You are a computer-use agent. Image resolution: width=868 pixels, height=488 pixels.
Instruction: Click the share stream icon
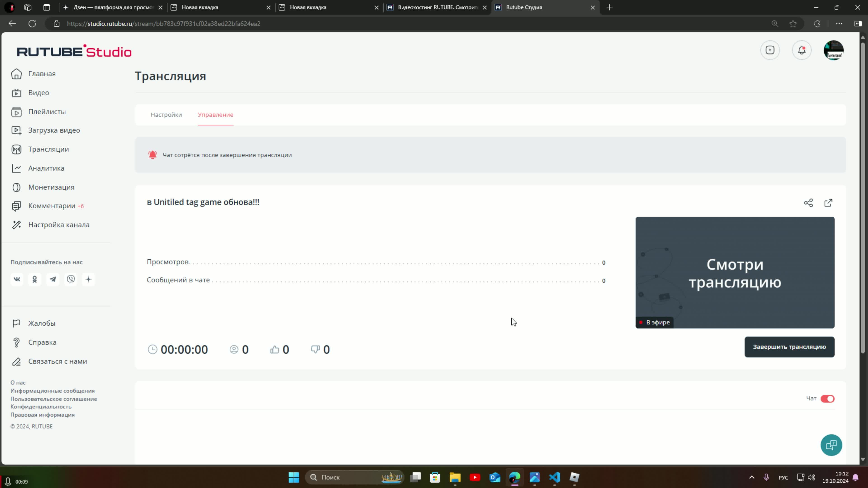(x=808, y=203)
